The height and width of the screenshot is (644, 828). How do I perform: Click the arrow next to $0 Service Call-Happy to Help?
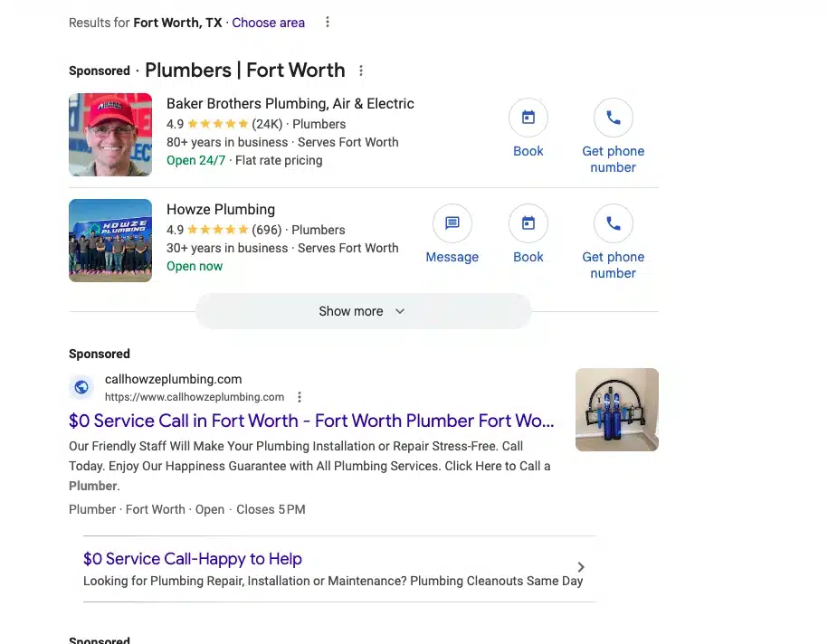581,567
